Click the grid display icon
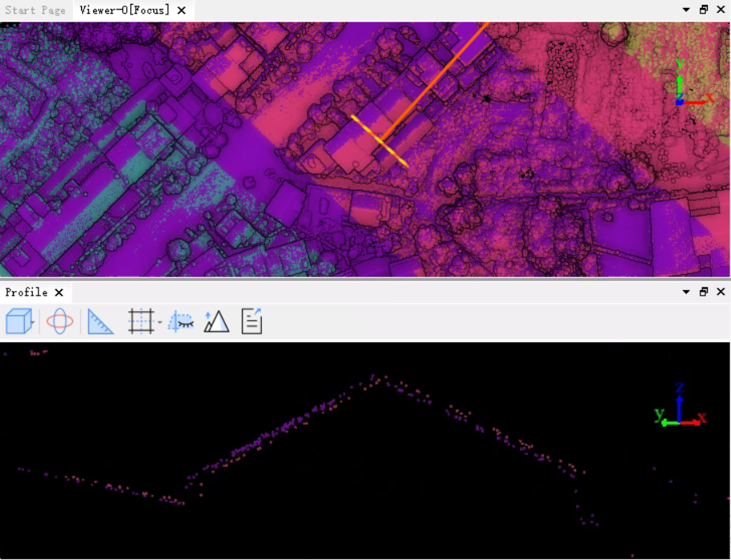This screenshot has height=560, width=731. pos(141,321)
